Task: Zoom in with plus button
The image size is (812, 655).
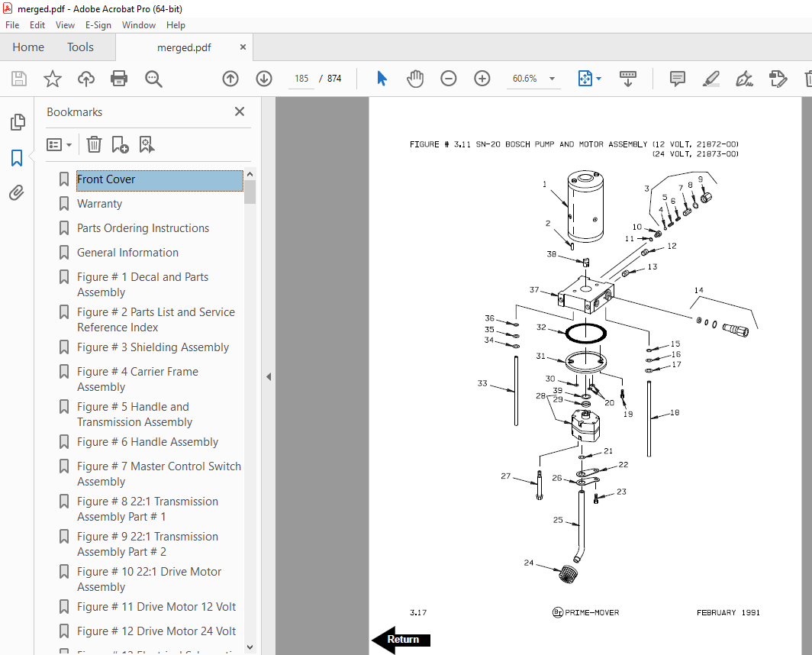Action: click(x=482, y=79)
